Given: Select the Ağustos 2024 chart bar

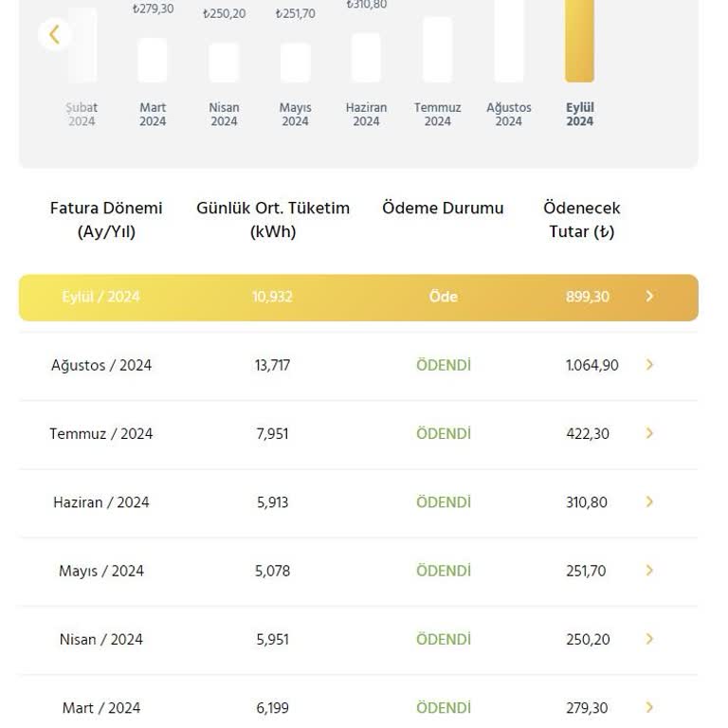Looking at the screenshot, I should (509, 43).
